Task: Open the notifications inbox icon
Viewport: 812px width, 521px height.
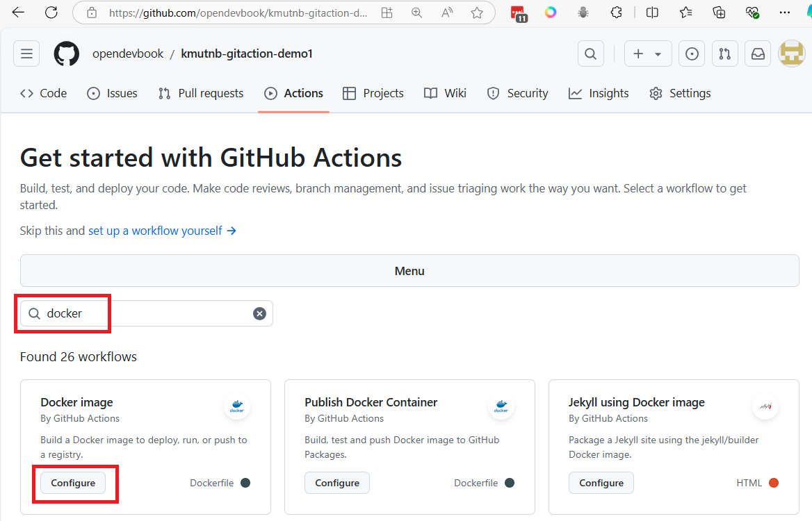Action: (758, 53)
